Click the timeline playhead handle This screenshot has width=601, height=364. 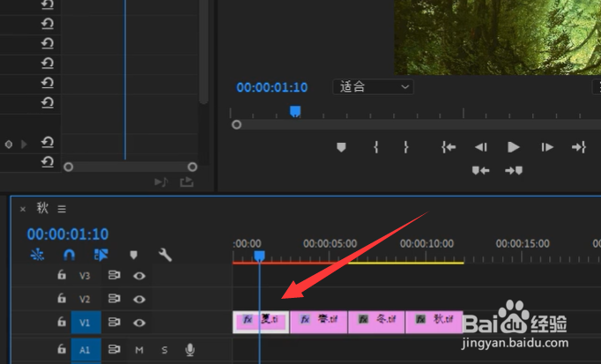(x=259, y=256)
